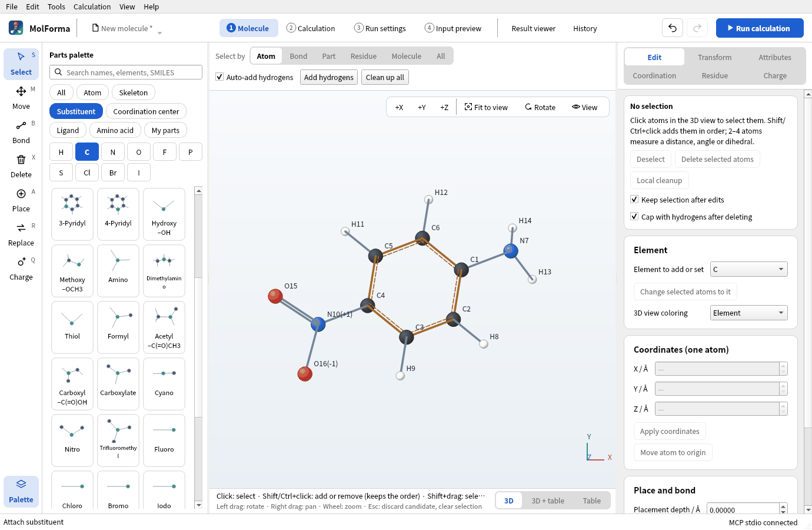Screen dimensions: 812x530
Task: Switch viewport to 3D + table mode
Action: (548, 501)
